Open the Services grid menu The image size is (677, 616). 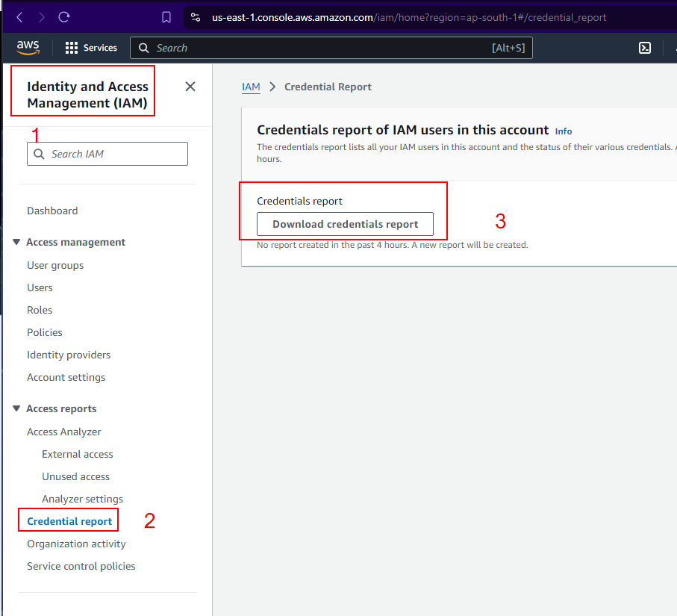pos(91,48)
